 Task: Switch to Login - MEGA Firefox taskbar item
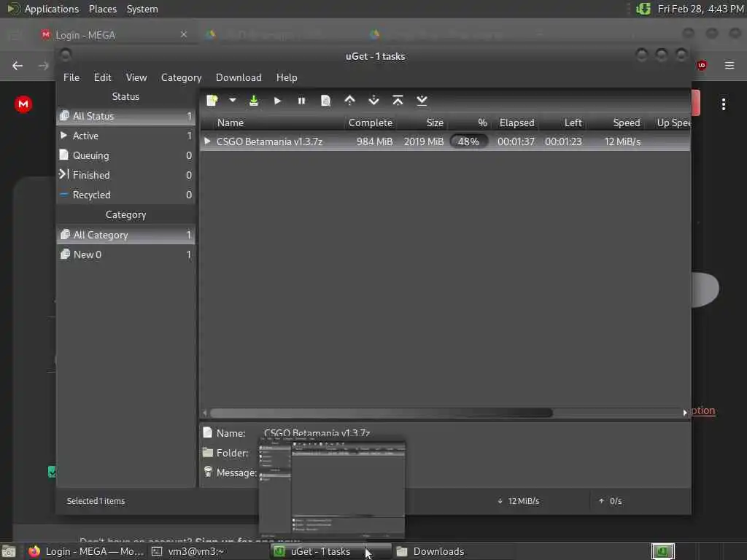pyautogui.click(x=85, y=551)
